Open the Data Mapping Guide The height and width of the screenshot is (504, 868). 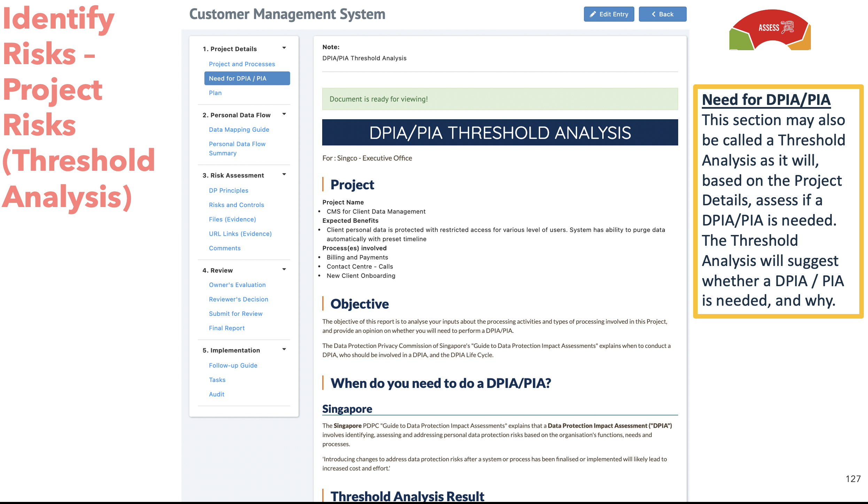(x=239, y=130)
